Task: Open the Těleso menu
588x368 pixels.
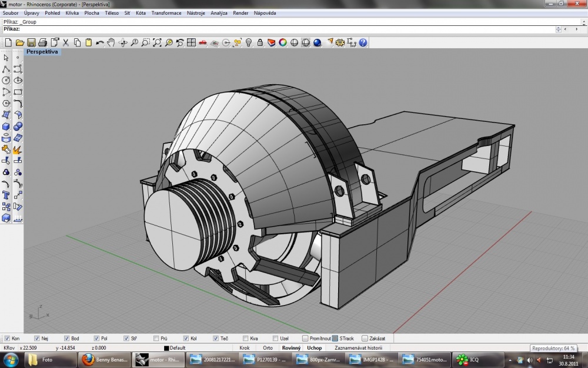Action: coord(112,13)
